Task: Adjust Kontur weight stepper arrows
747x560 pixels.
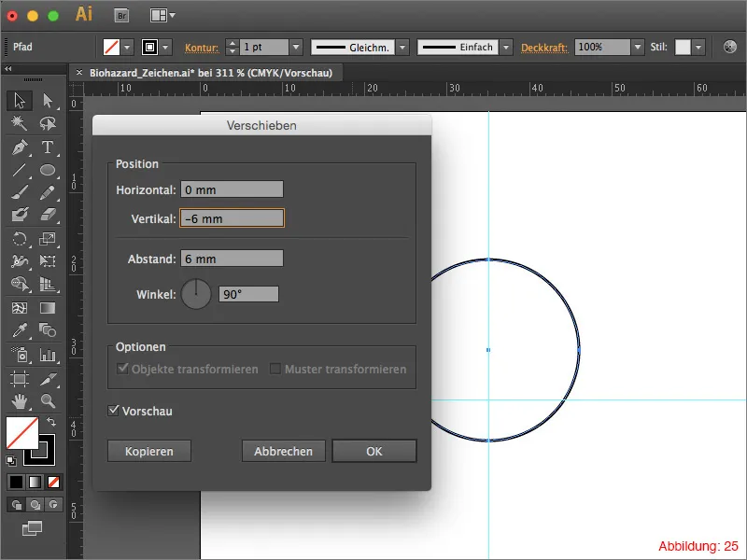Action: coord(232,48)
